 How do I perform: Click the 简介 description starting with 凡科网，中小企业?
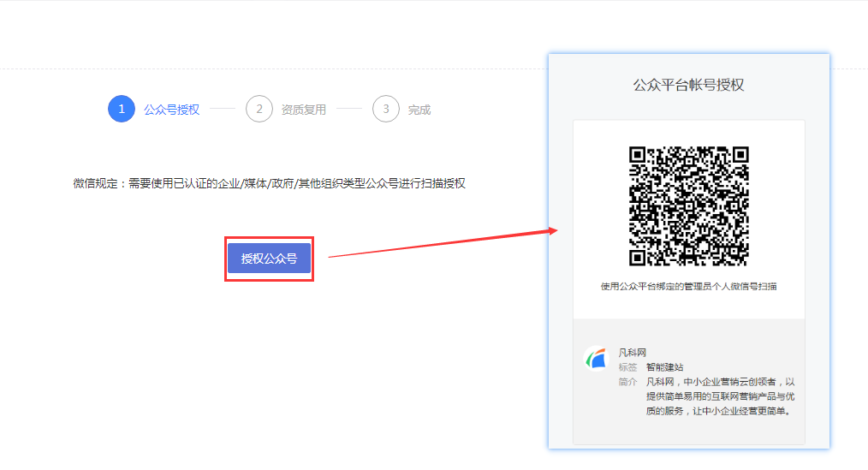tap(720, 396)
